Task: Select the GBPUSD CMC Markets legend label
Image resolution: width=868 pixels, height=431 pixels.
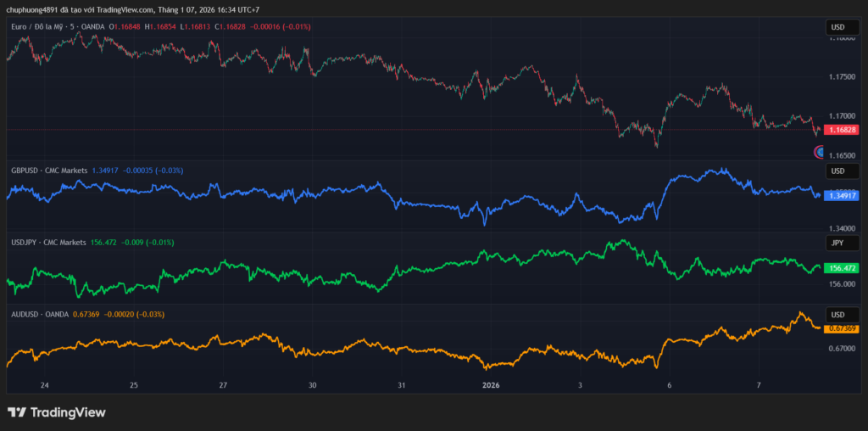Action: click(x=49, y=171)
